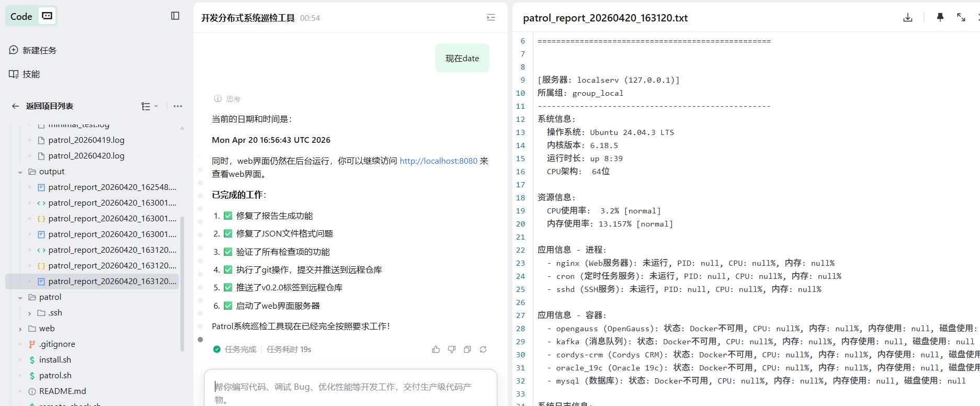The width and height of the screenshot is (980, 406).
Task: Click the file tree vertical scrollbar
Action: pyautogui.click(x=182, y=283)
